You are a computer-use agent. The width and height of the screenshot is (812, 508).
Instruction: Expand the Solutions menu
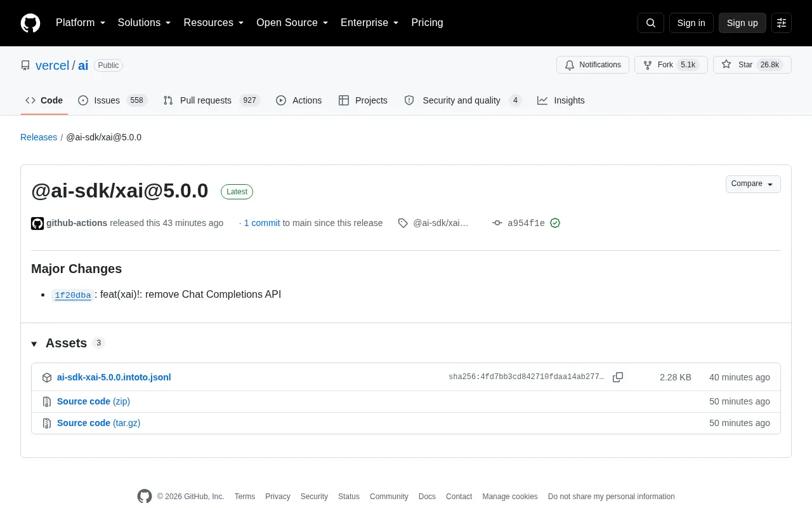pyautogui.click(x=145, y=23)
